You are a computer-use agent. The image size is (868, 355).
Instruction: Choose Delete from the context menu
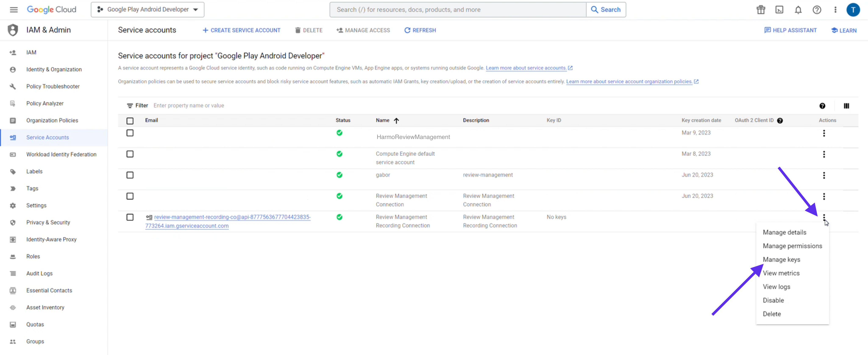(772, 314)
